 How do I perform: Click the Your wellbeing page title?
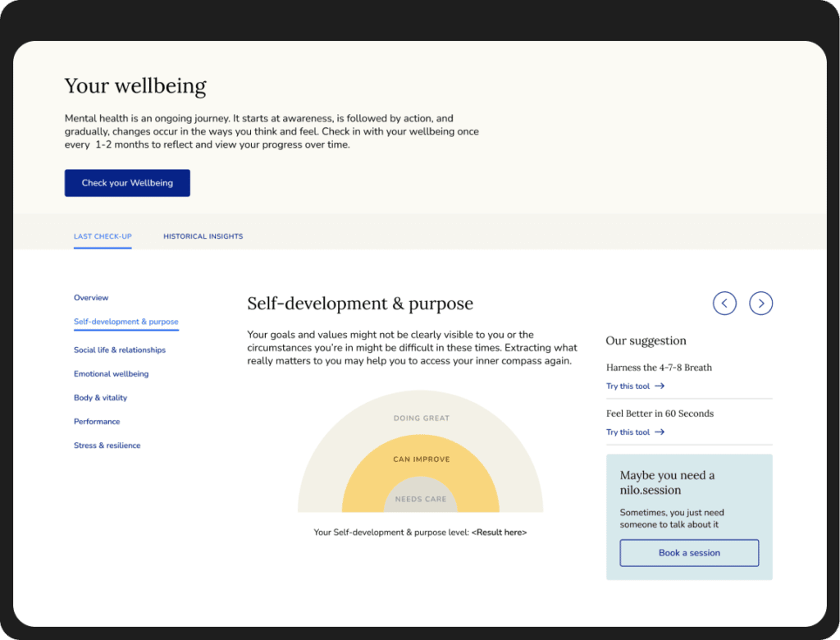[135, 86]
